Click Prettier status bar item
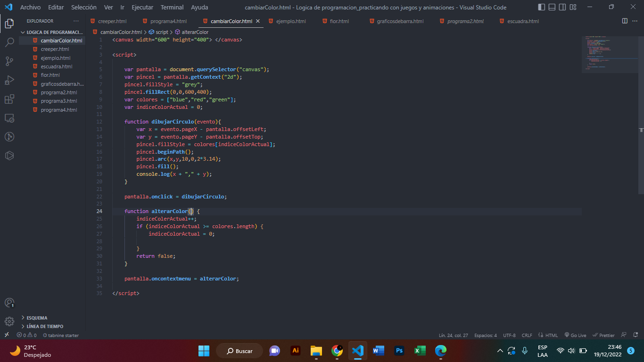Viewport: 644px width, 362px height. pos(603,335)
